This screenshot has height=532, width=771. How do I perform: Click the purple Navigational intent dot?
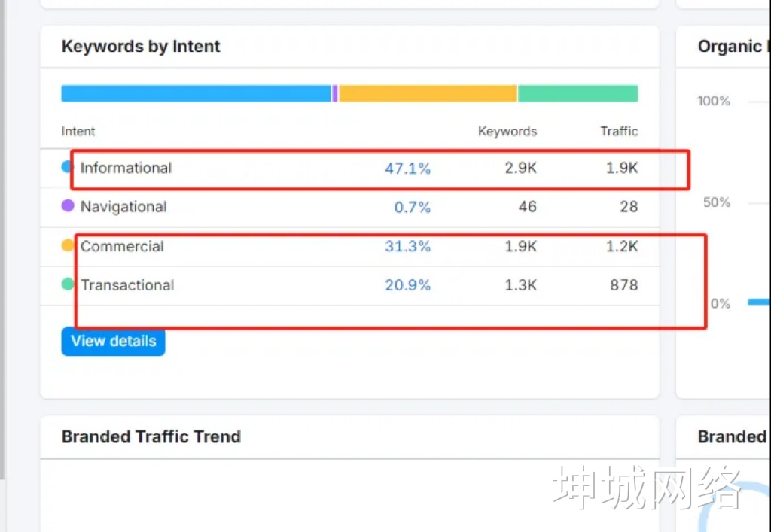click(x=68, y=205)
